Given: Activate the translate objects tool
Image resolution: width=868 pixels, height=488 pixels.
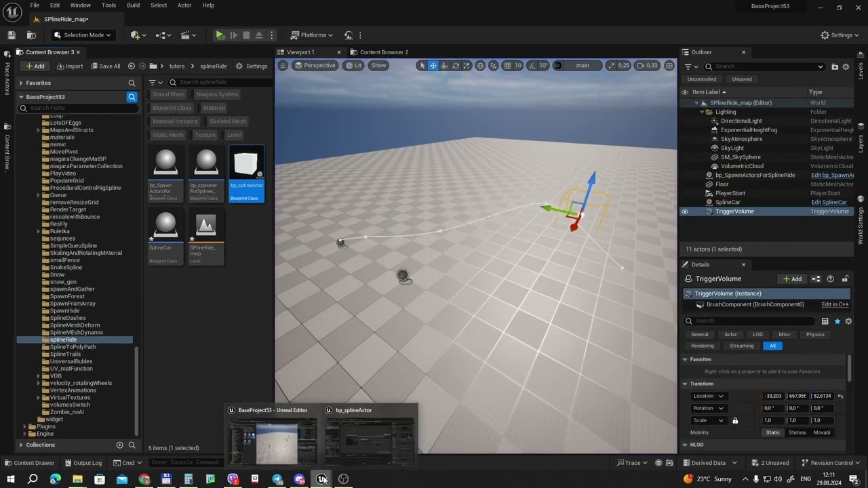Looking at the screenshot, I should coord(433,66).
